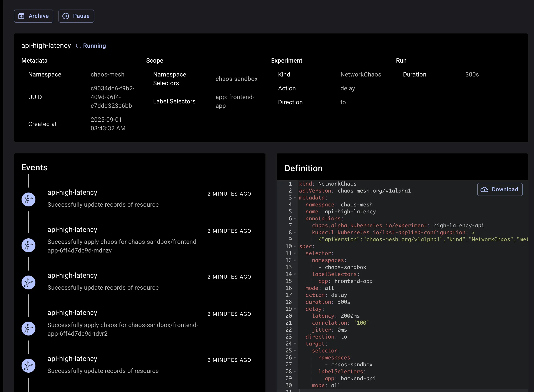Click event icon for frontend-app-6ff4d7dc9d-tdvr2 chaos
534x392 pixels.
pos(28,329)
